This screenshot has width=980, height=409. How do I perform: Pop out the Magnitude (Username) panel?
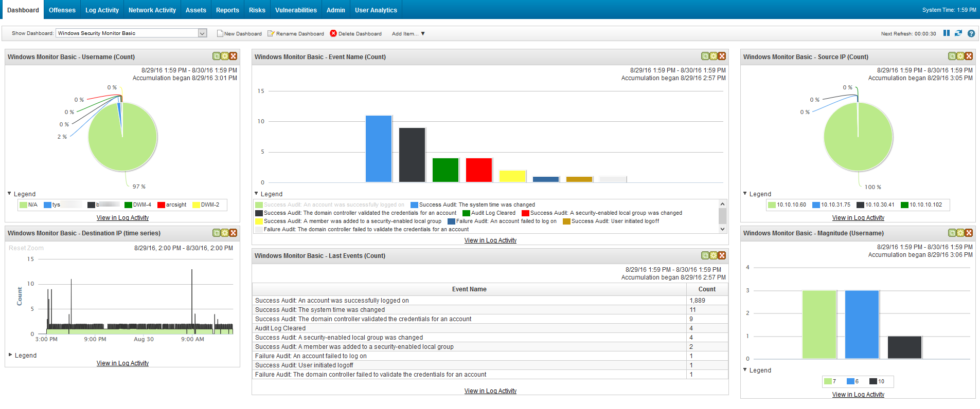click(952, 233)
